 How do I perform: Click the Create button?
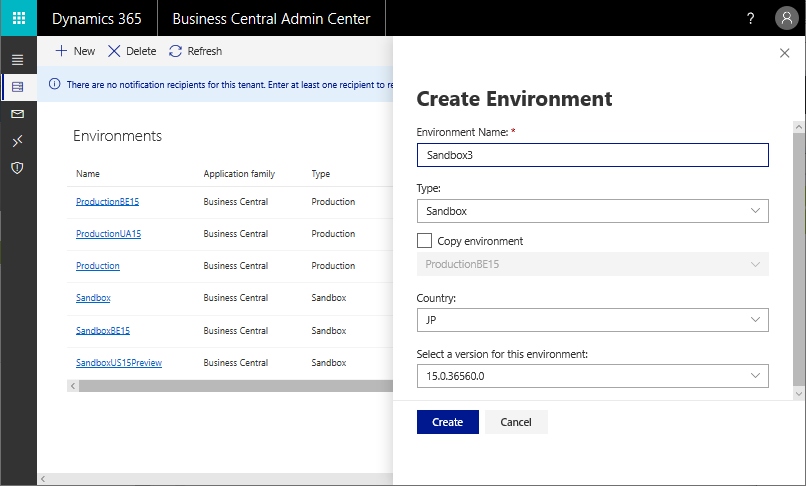(x=448, y=422)
